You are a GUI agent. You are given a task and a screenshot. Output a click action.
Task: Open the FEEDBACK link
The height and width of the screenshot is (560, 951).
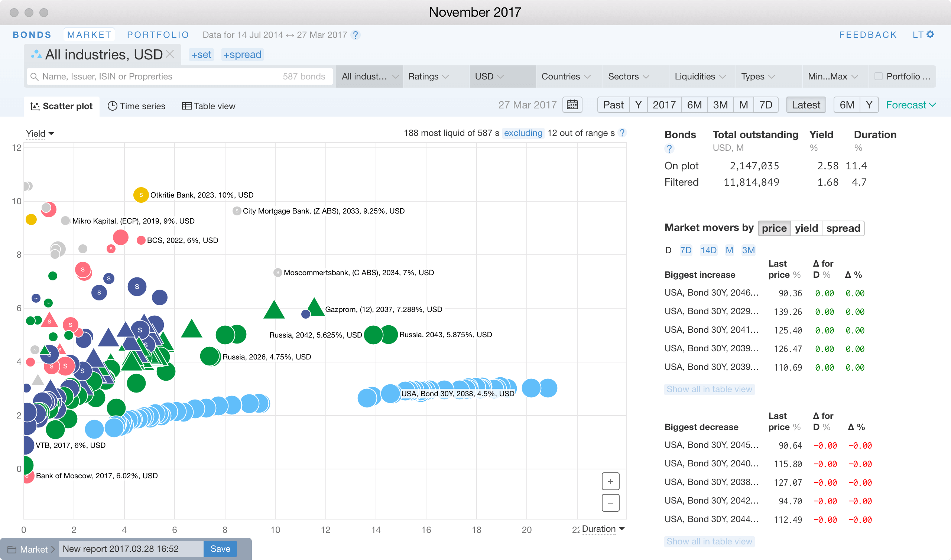click(x=868, y=35)
